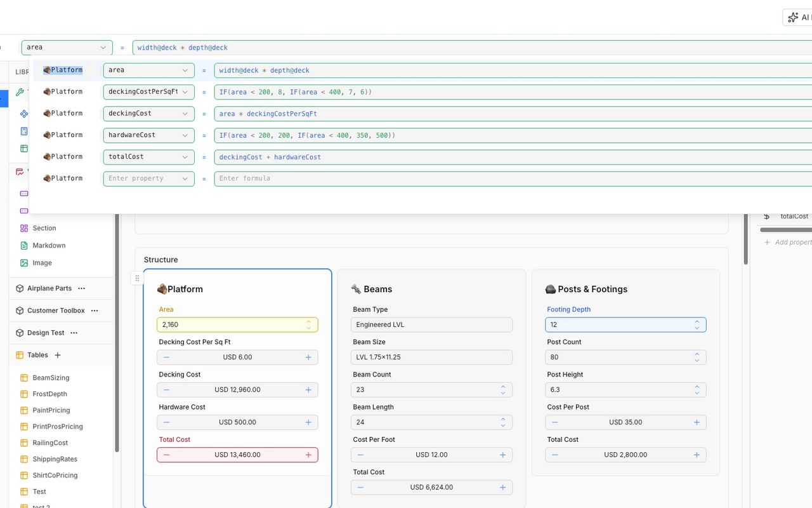Decrease Platform Total Cost with red minus

(166, 455)
